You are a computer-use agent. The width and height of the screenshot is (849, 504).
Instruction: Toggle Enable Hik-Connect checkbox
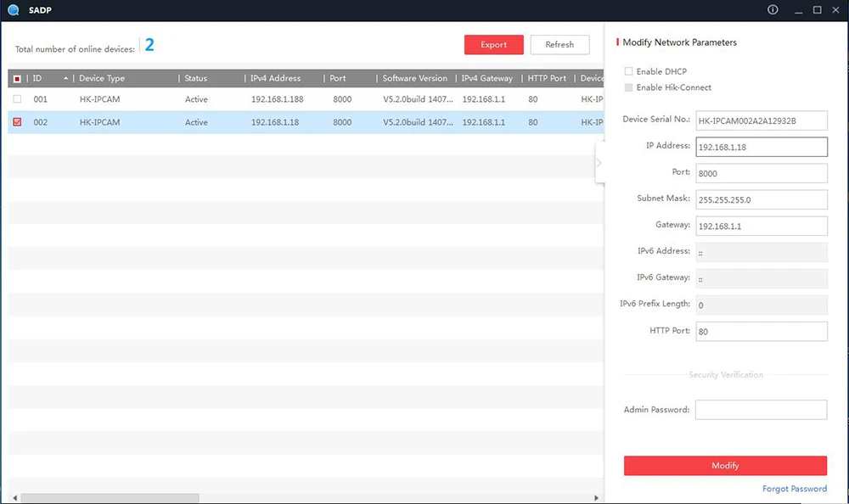(628, 87)
